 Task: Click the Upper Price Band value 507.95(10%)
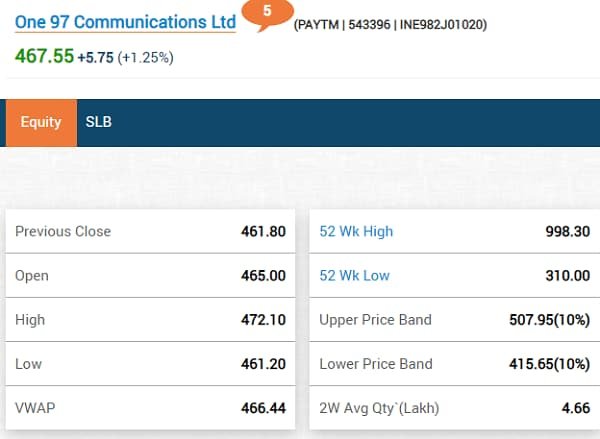point(549,320)
